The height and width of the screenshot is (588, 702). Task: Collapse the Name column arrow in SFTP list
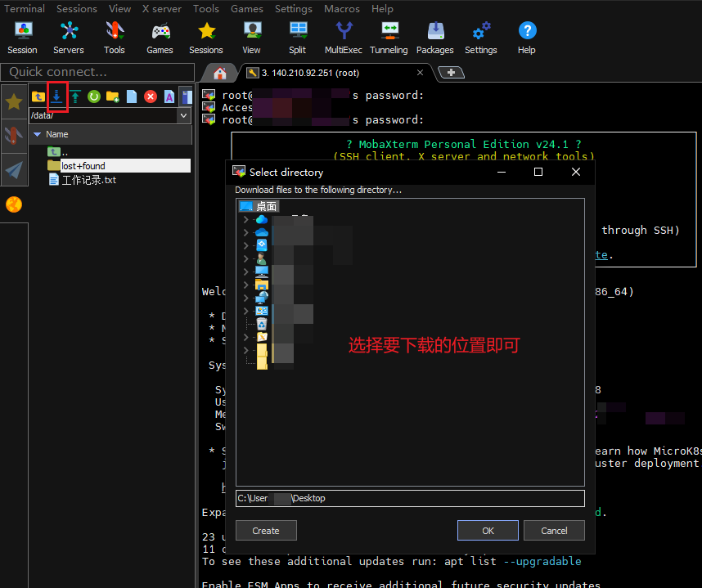click(37, 134)
